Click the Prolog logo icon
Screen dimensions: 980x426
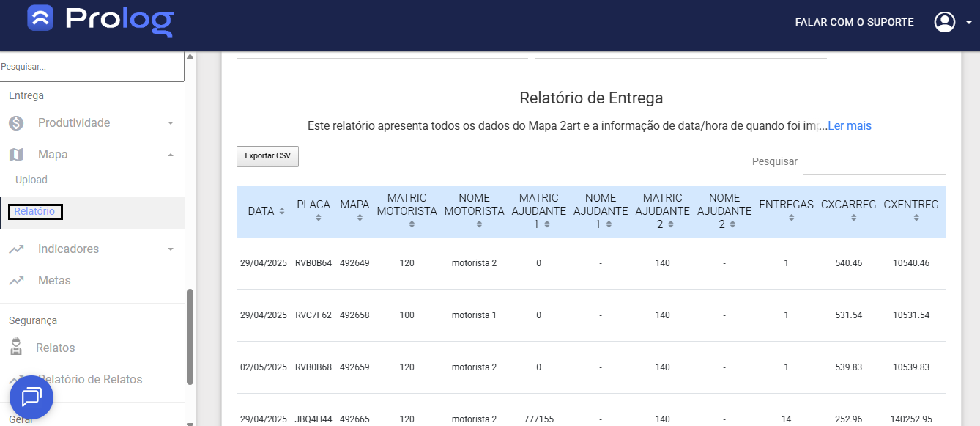click(x=40, y=18)
